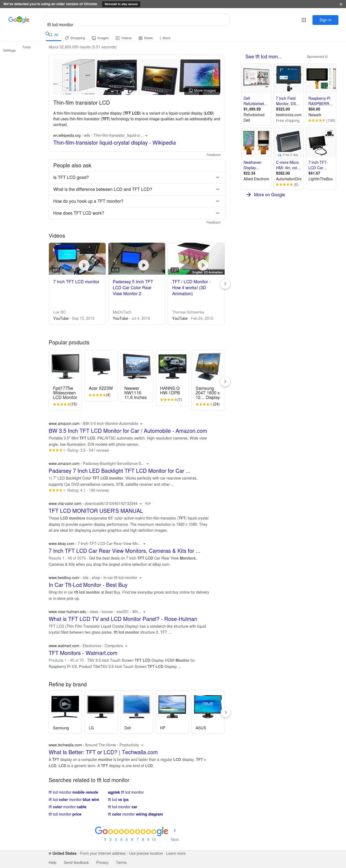Open BW 3.5 Inch TFT LCD Amazon result
346x868 pixels.
(x=128, y=431)
